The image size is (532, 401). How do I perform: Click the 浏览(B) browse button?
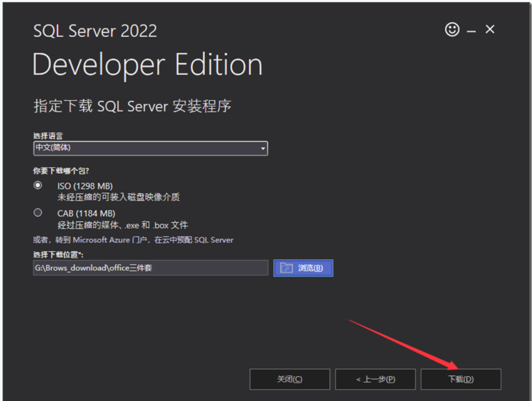303,268
